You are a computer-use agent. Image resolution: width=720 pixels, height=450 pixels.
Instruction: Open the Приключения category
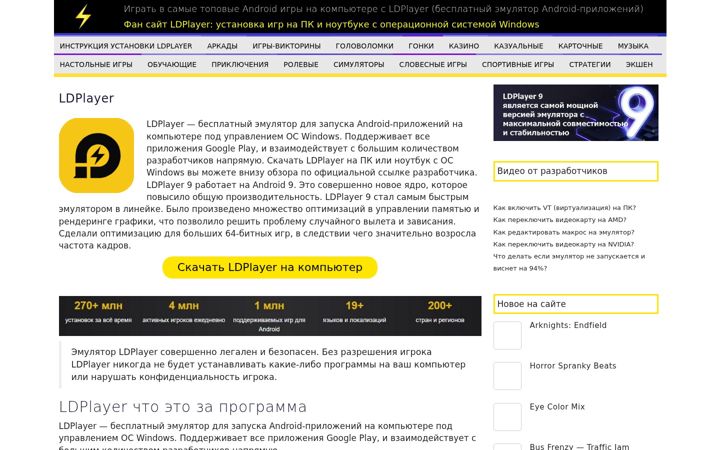tap(240, 65)
